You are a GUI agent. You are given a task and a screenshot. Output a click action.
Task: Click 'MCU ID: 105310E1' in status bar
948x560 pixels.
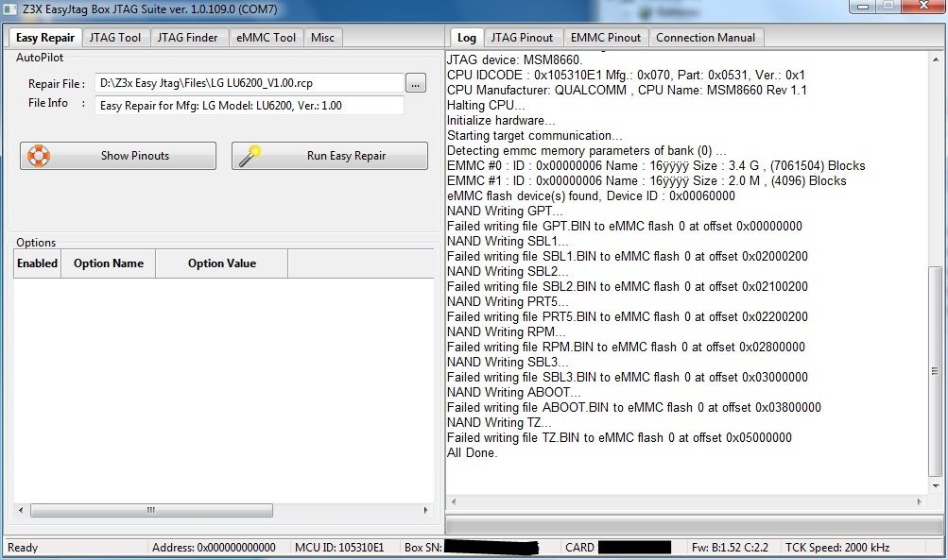point(339,548)
